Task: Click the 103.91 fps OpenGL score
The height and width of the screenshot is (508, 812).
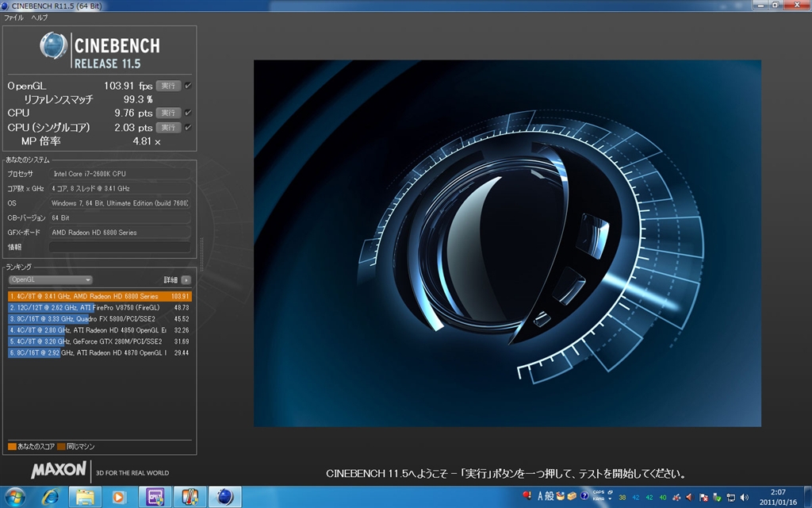Action: point(128,86)
